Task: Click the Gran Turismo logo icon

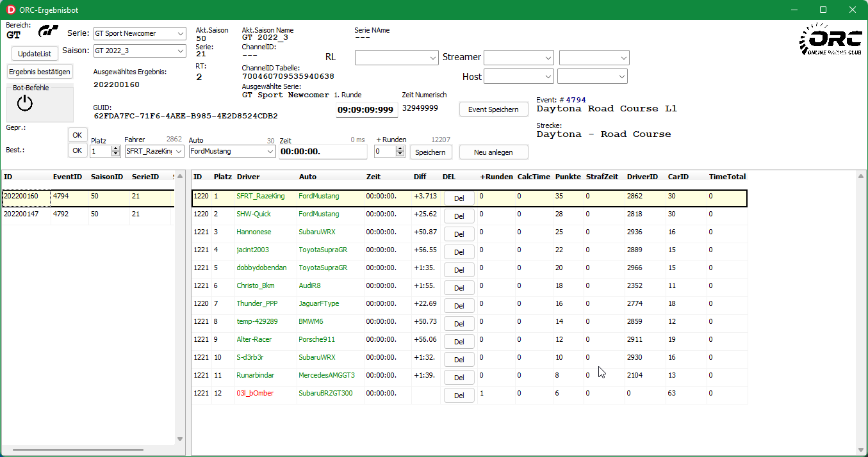Action: [49, 31]
